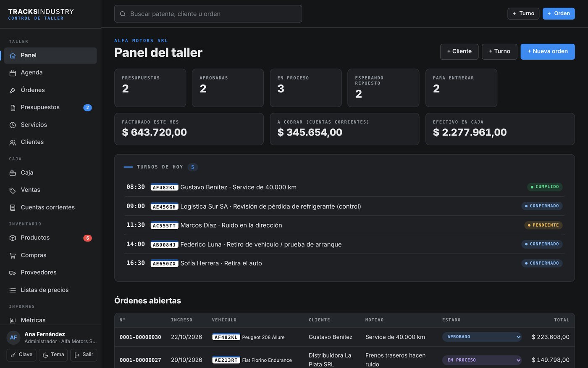Open Agenda from the sidebar menu
Screen dimensions: 588x368
(50, 73)
